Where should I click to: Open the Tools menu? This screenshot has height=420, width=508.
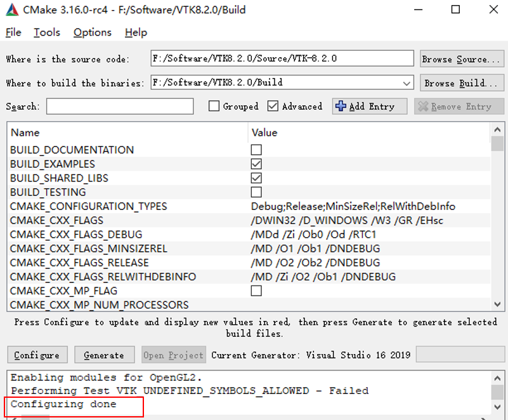coord(47,32)
